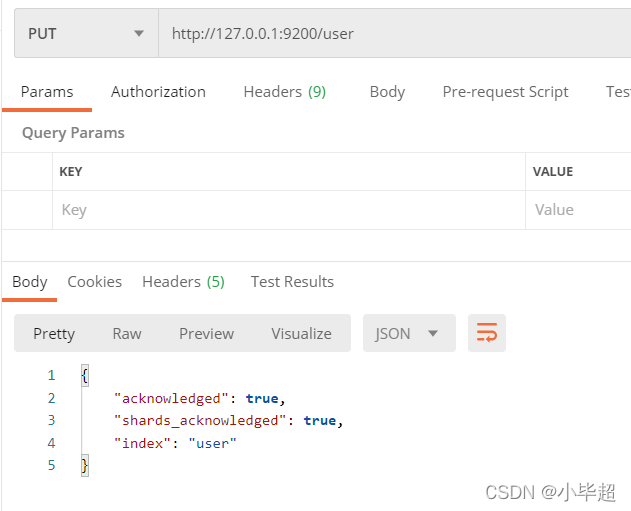Click the "acknowledged" key in response

[x=171, y=399]
